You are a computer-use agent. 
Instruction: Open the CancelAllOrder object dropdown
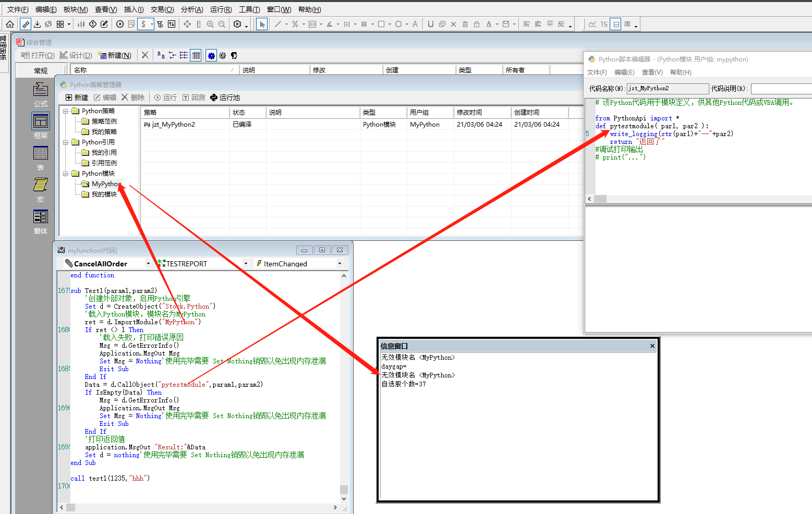coord(148,264)
